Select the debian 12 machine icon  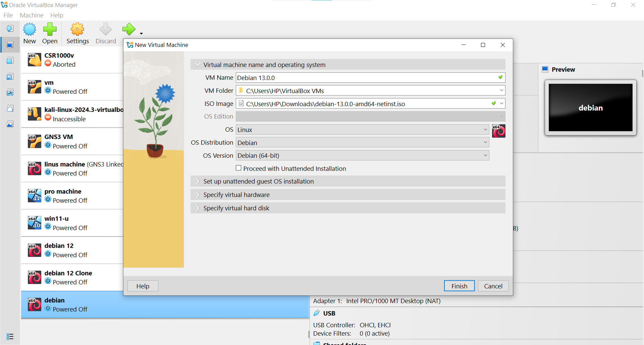pos(34,250)
